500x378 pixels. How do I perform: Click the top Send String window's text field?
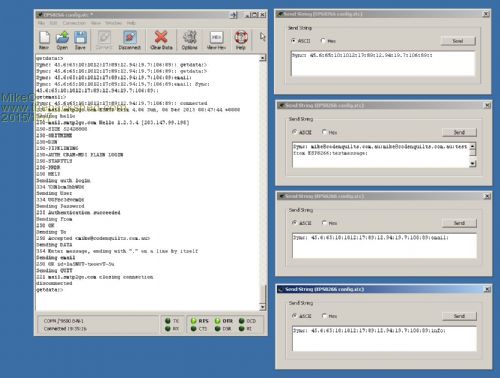(383, 63)
